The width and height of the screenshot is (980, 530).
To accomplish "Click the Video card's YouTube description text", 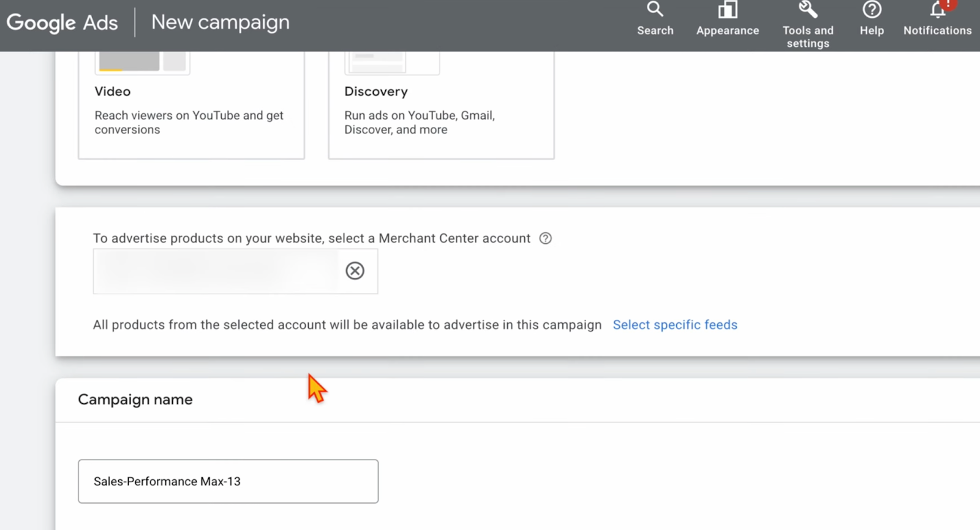I will pos(189,123).
